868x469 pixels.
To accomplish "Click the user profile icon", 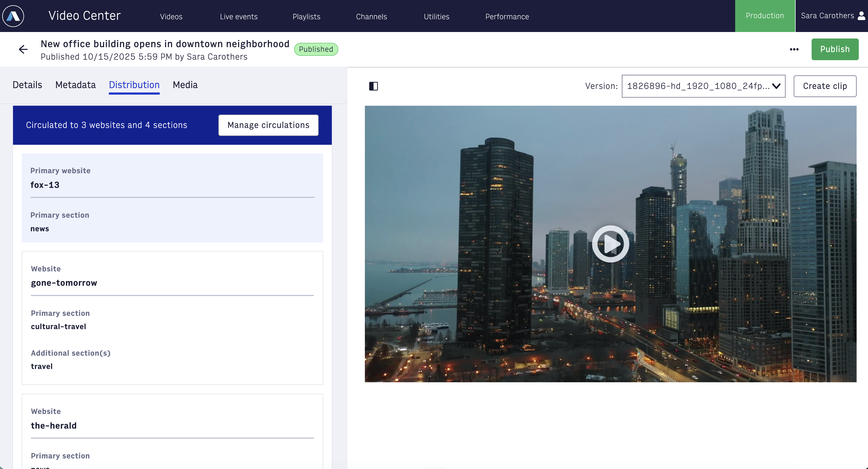I will coord(861,16).
